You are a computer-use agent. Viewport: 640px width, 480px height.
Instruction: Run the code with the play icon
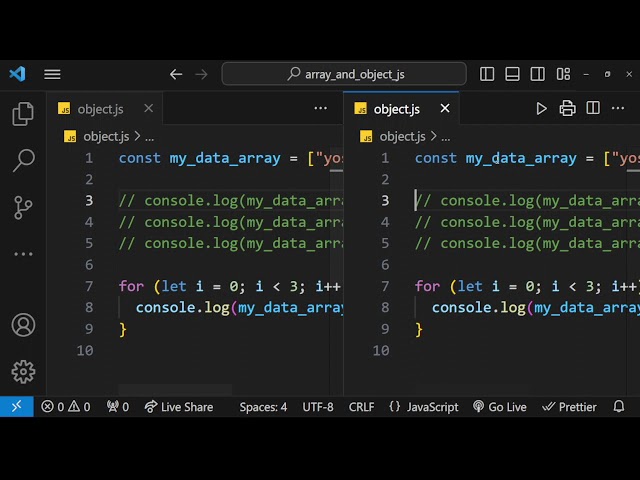click(541, 109)
